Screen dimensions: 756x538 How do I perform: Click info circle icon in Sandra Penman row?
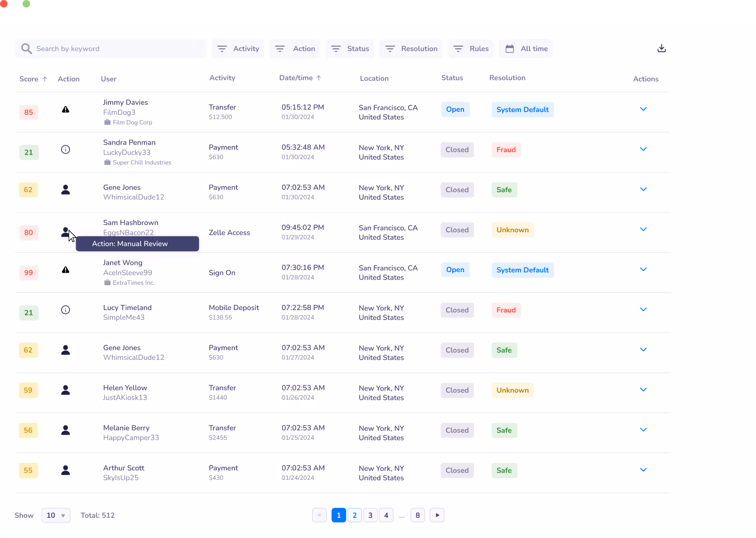click(65, 149)
